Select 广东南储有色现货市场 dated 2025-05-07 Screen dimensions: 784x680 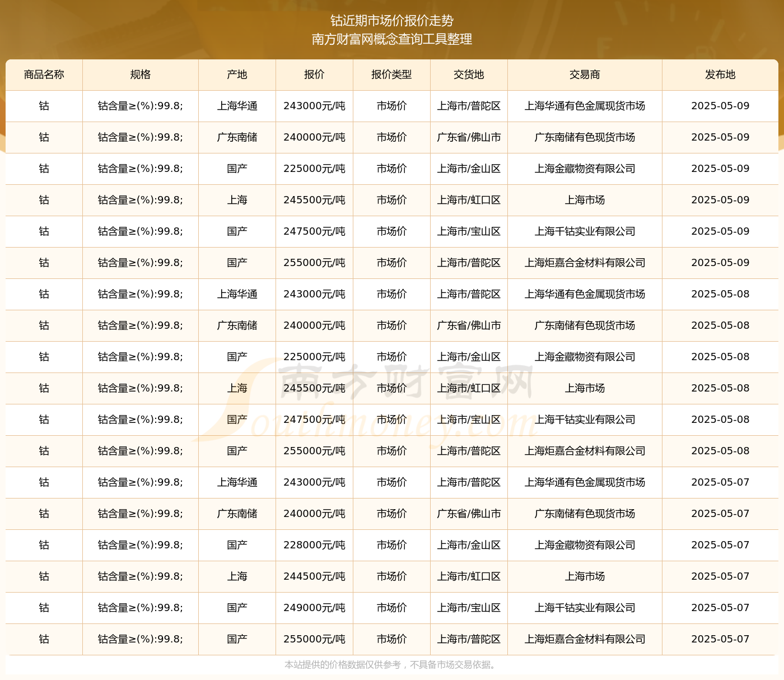[585, 514]
